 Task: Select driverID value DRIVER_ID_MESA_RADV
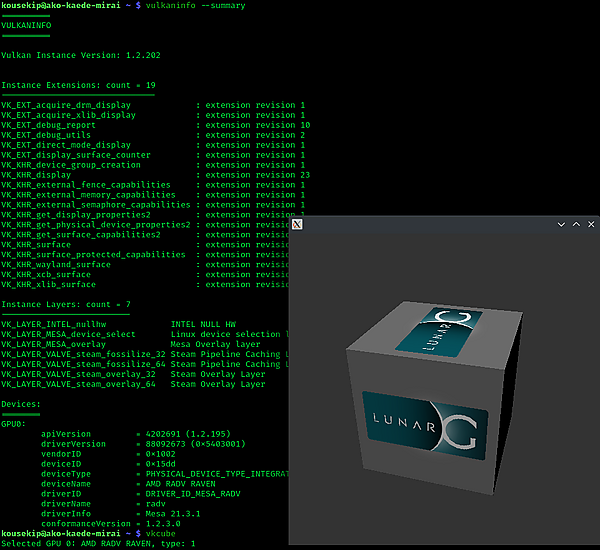coord(193,493)
